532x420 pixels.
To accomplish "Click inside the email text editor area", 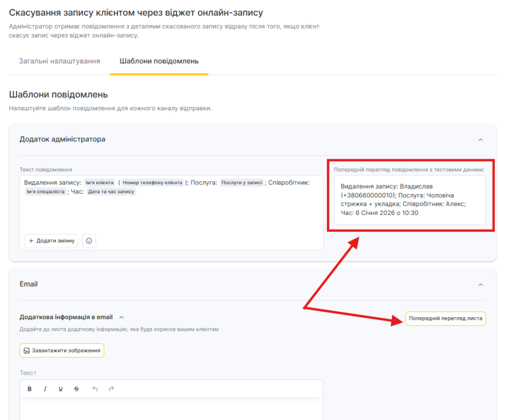I will tap(171, 409).
